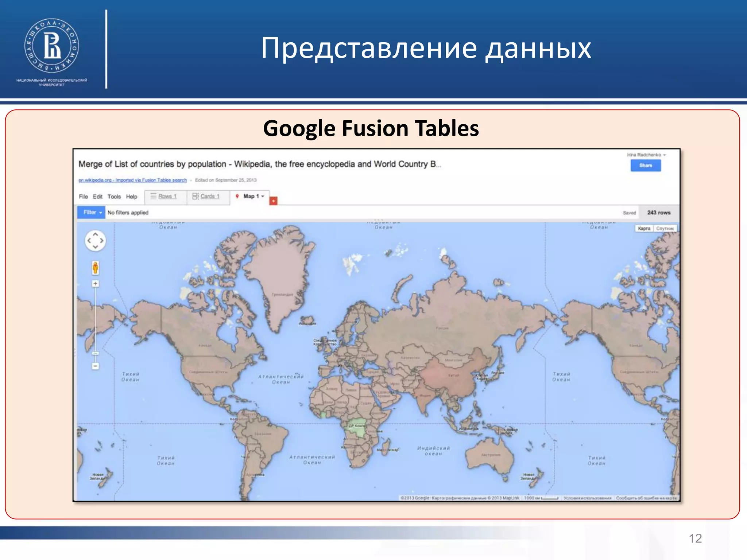Click the Edited on September 25, 2013 text

[226, 180]
